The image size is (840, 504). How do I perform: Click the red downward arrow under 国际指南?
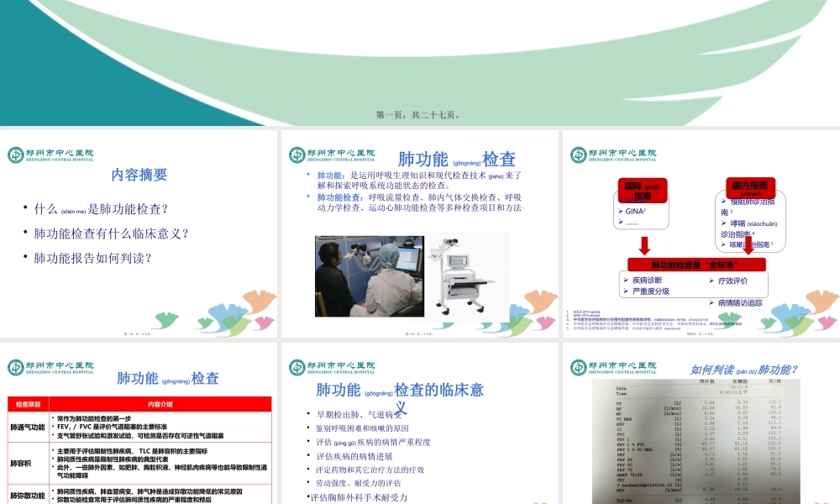coord(644,246)
